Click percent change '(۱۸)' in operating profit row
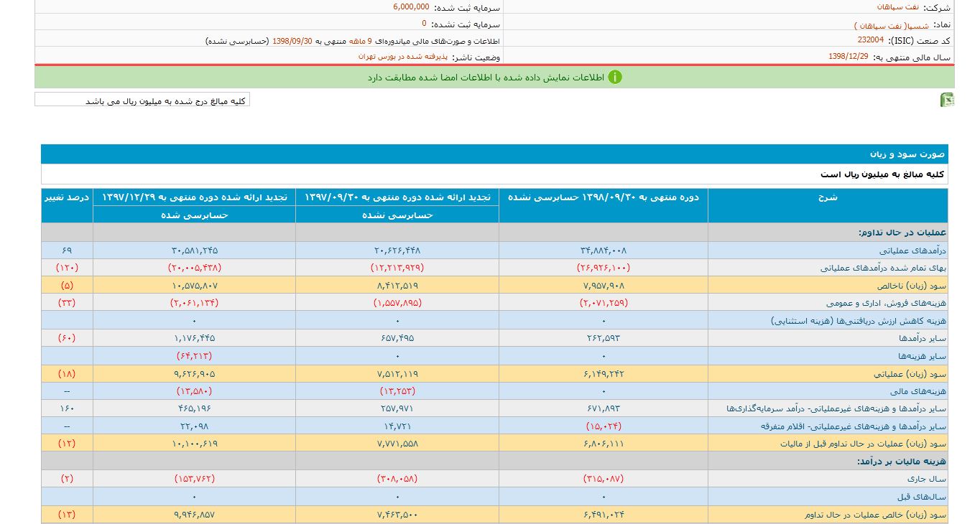The height and width of the screenshot is (524, 980). pos(67,373)
